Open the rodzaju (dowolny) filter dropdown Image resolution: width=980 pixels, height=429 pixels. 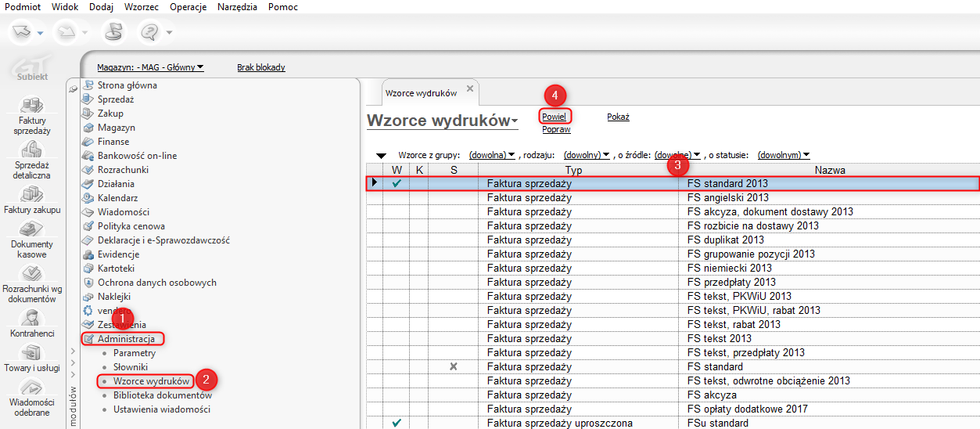point(587,155)
